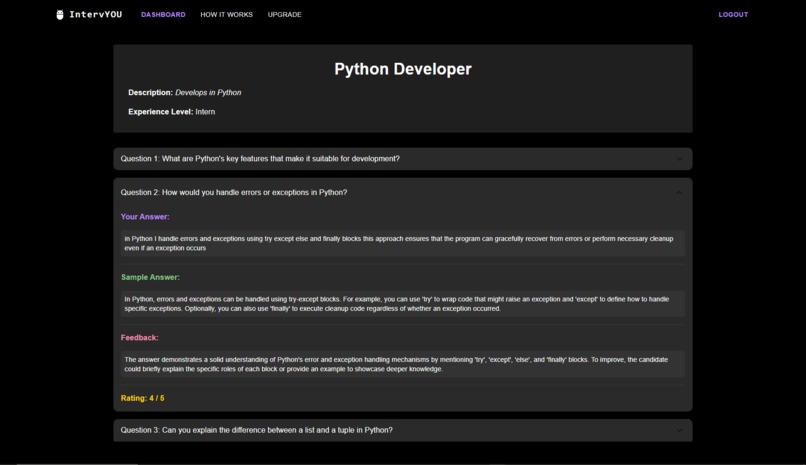Expand Question 3 using its chevron arrow

tap(679, 431)
